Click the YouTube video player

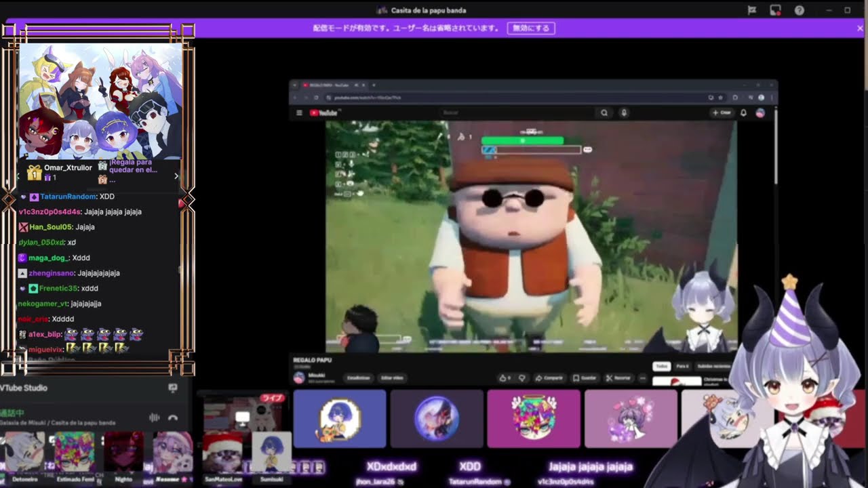tap(530, 236)
